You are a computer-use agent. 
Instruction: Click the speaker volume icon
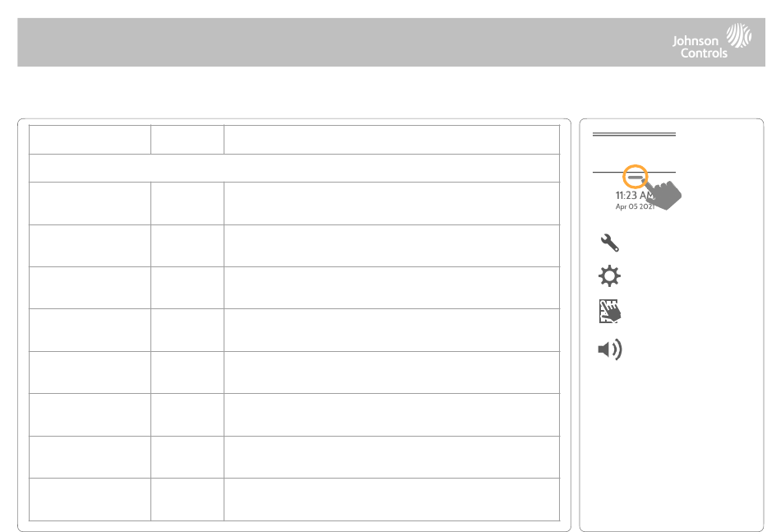[610, 349]
